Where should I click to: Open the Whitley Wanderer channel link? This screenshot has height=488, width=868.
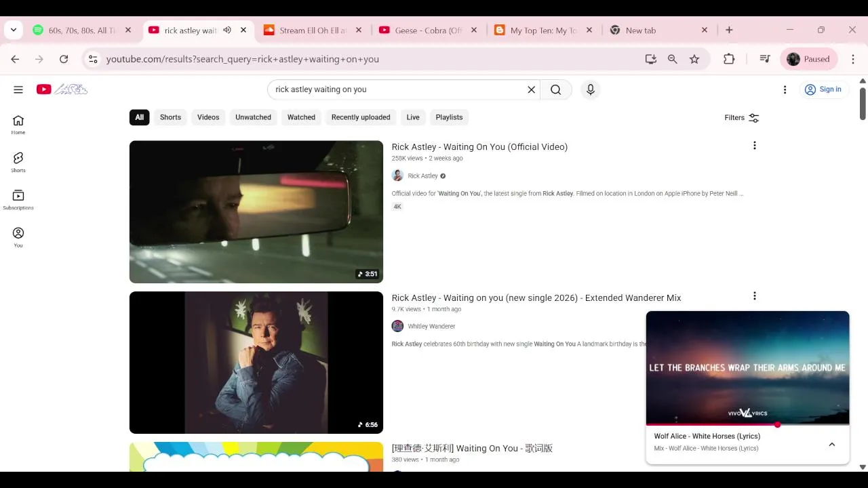click(431, 327)
